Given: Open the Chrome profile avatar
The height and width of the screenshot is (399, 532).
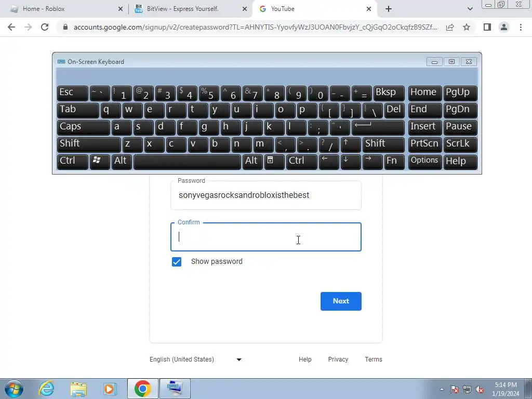Looking at the screenshot, I should [504, 27].
